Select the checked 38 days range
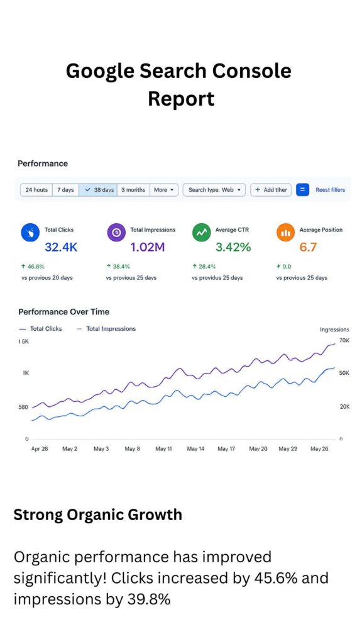 coord(98,190)
